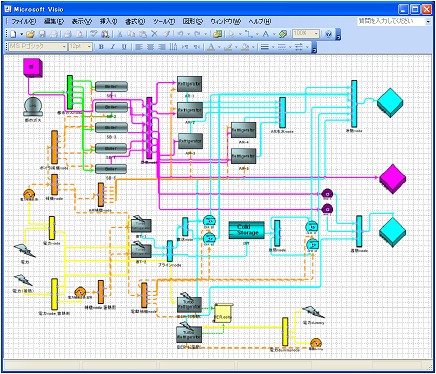Click the help question input box
Screen dimensions: 436x374
[x=391, y=21]
